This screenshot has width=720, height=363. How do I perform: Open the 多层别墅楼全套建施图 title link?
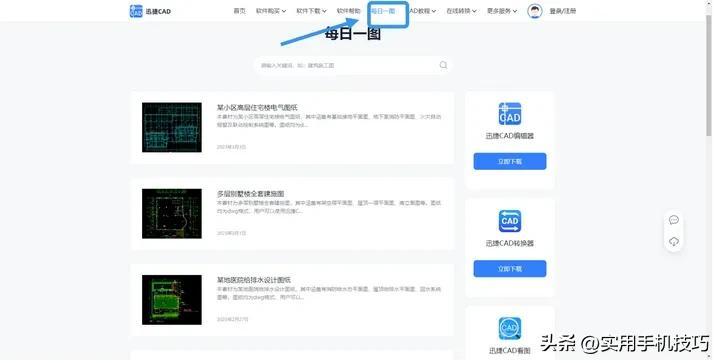(x=250, y=194)
